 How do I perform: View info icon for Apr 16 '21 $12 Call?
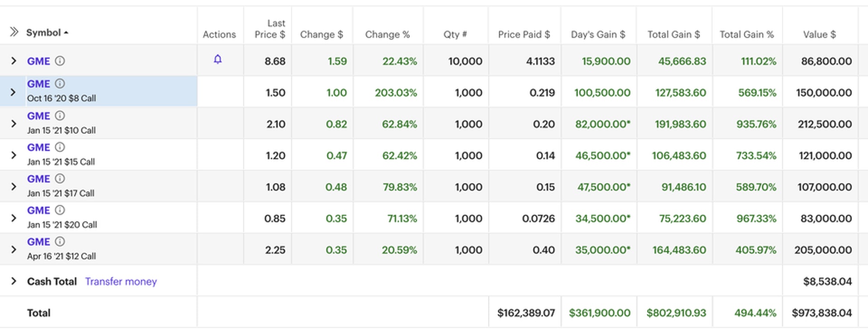click(60, 242)
